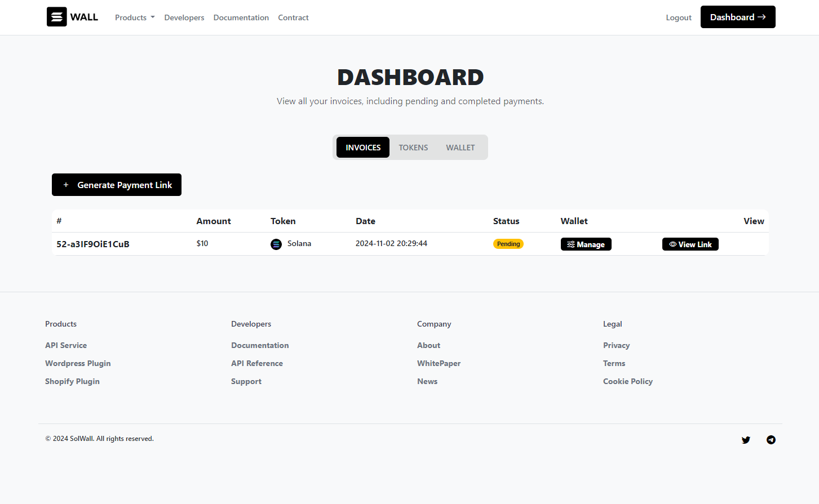
Task: Open Shopify Plugin footer link
Action: pos(72,381)
